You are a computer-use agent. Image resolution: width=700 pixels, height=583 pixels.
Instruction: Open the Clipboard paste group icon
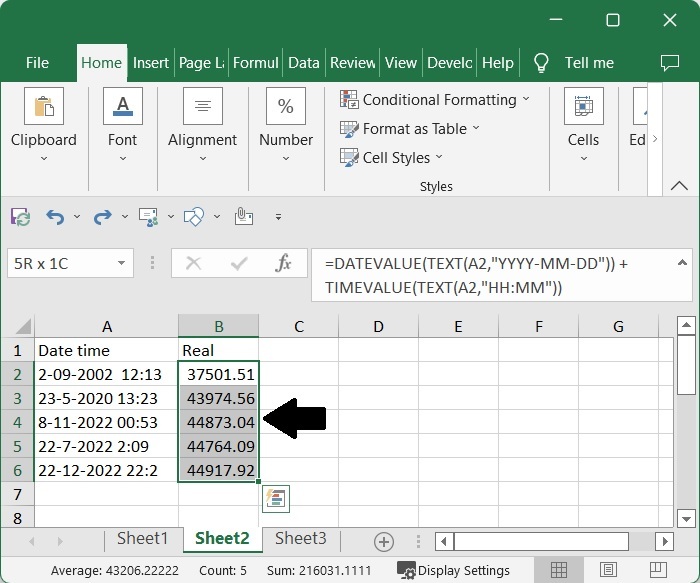click(44, 106)
